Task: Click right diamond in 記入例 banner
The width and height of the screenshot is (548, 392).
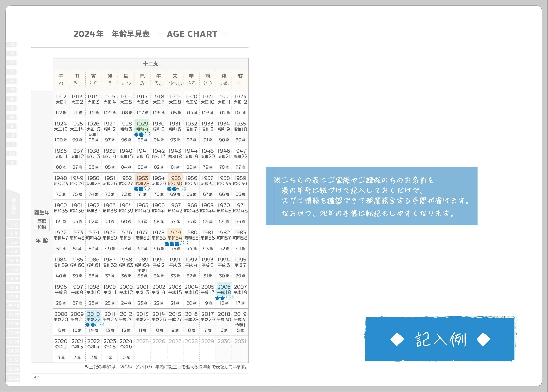Action: pyautogui.click(x=484, y=339)
